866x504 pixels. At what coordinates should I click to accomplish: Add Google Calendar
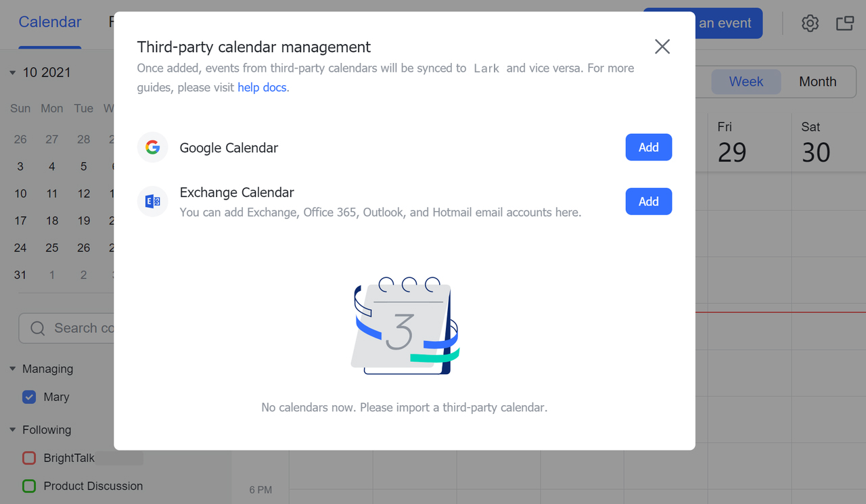648,147
